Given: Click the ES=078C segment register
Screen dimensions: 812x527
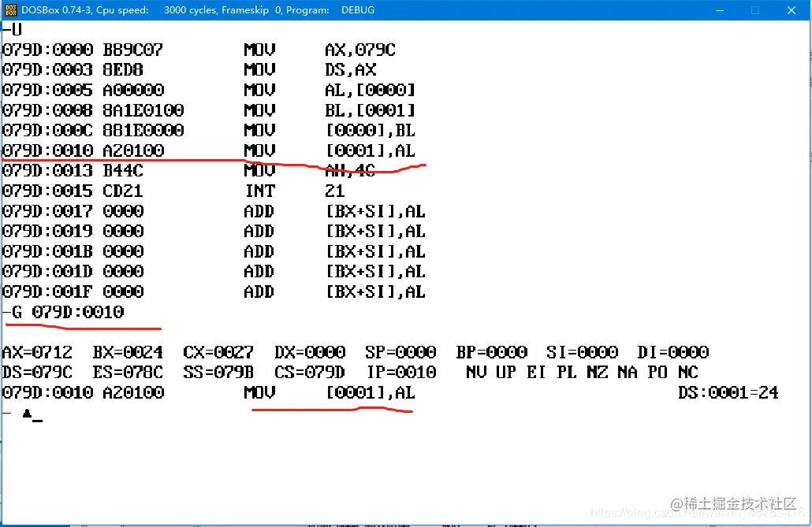Looking at the screenshot, I should coord(128,373).
